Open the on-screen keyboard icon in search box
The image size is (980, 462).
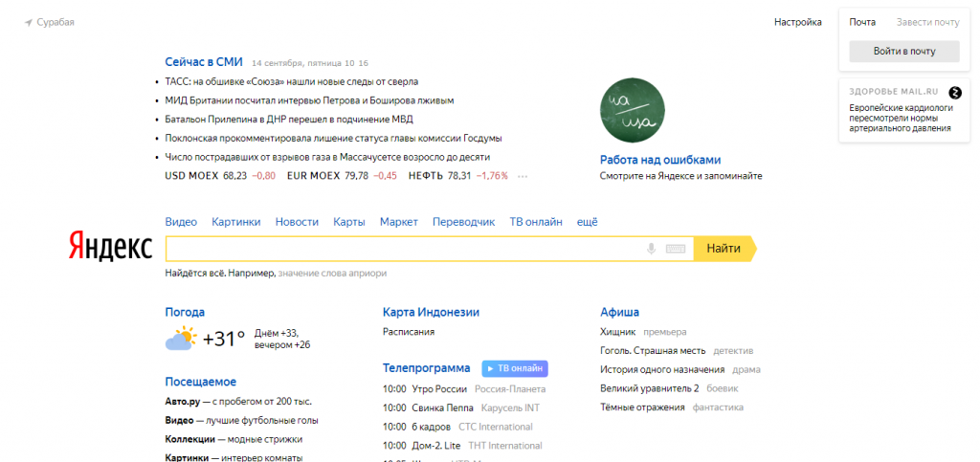[676, 249]
